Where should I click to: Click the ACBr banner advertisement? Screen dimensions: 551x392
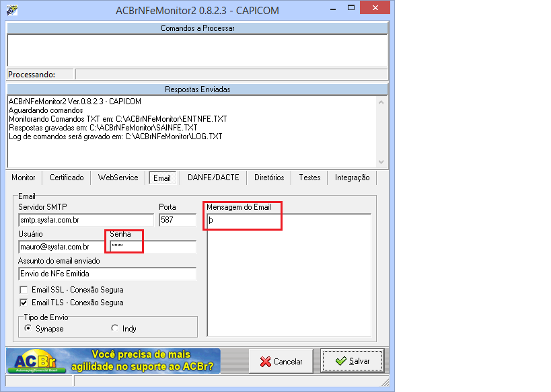click(113, 361)
